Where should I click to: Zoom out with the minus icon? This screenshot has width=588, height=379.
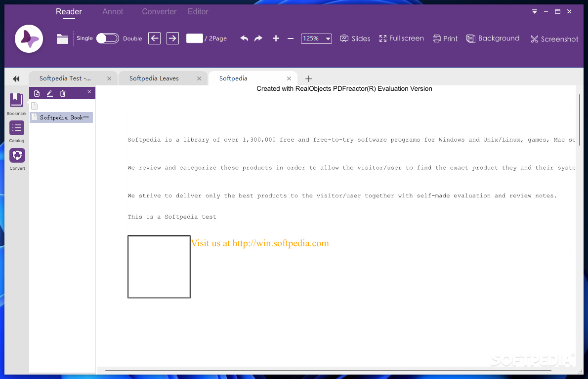pyautogui.click(x=290, y=38)
